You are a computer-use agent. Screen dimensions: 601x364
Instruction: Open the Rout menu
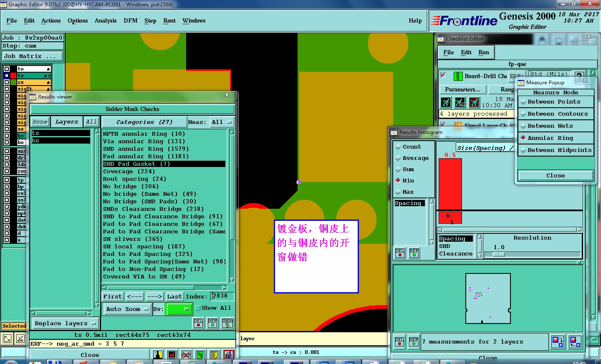tap(169, 20)
